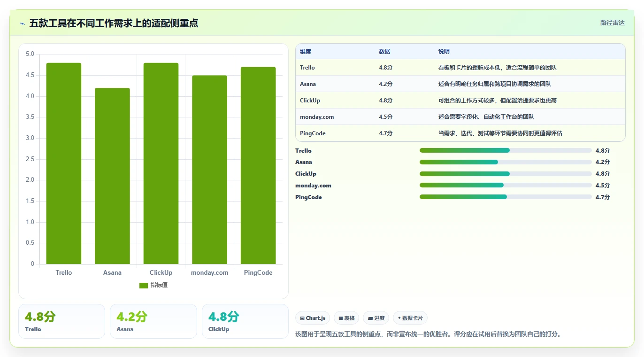Click the monday.com bar in the chart
The image size is (644, 357).
[x=209, y=170]
